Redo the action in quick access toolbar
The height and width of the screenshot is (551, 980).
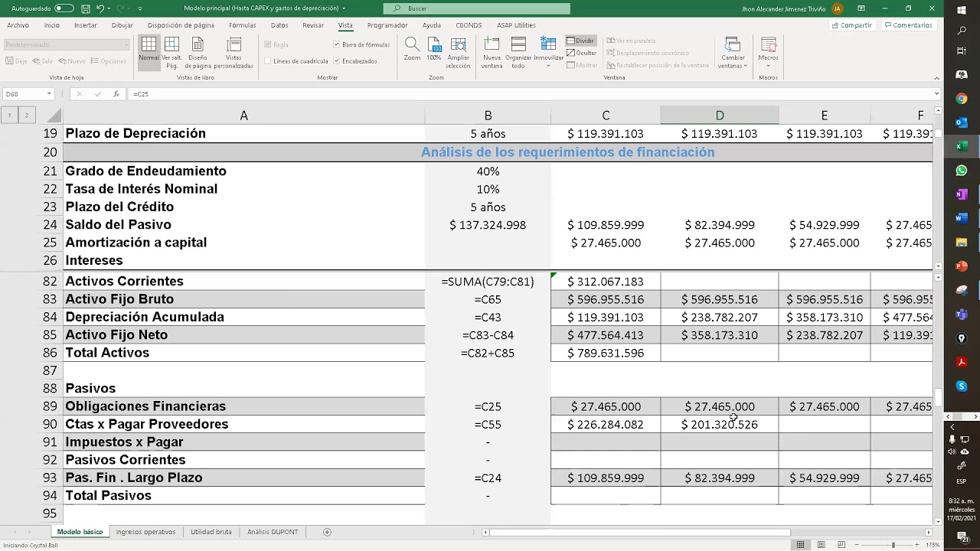pyautogui.click(x=119, y=8)
